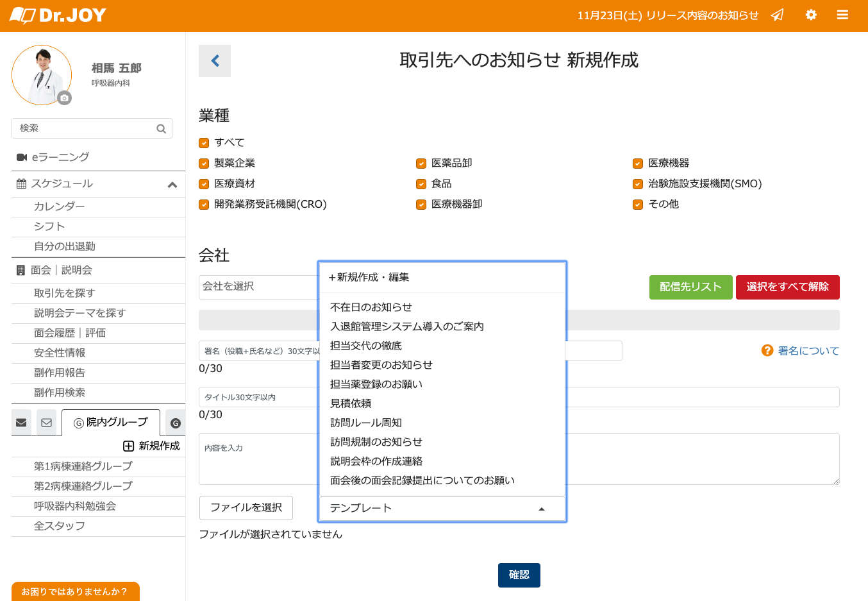
Task: Click the paper plane icon in header
Action: (x=777, y=15)
